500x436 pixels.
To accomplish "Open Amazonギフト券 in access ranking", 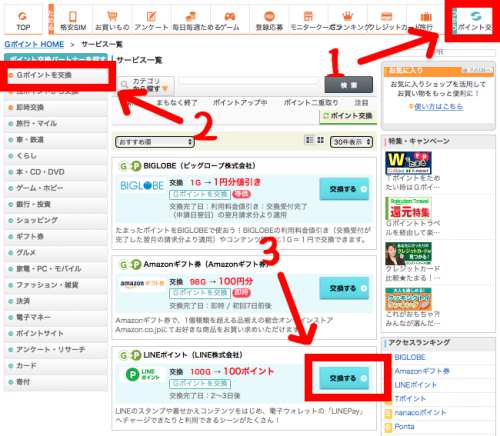I will (x=422, y=371).
